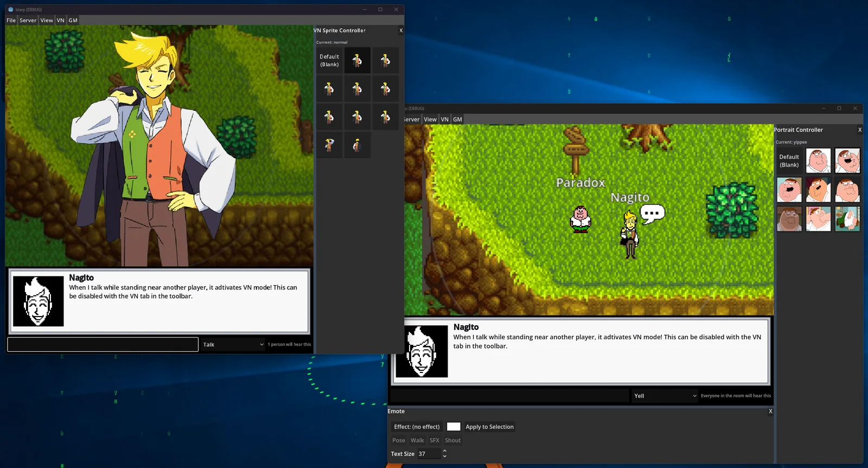The width and height of the screenshot is (868, 468).
Task: Switch to the Shout tab in Emote panel
Action: tap(453, 440)
